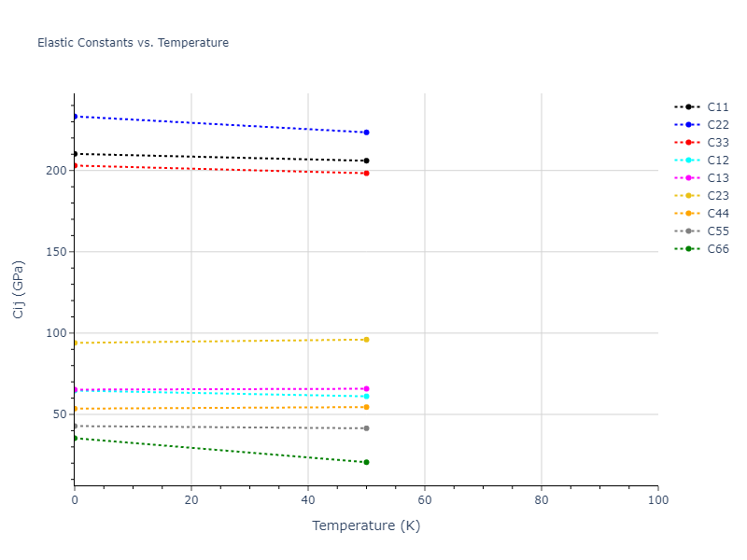Click the 'Elastic Constants vs. Temperature' title
The width and height of the screenshot is (747, 560).
click(x=133, y=43)
